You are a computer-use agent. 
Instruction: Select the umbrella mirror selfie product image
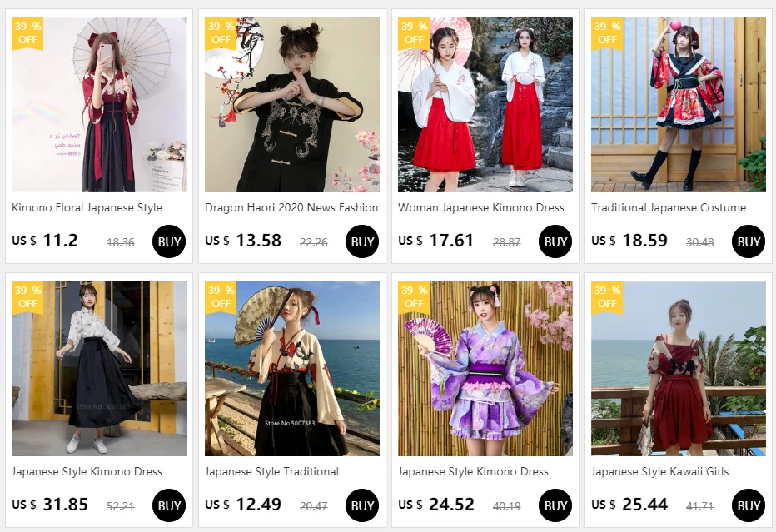[x=99, y=105]
